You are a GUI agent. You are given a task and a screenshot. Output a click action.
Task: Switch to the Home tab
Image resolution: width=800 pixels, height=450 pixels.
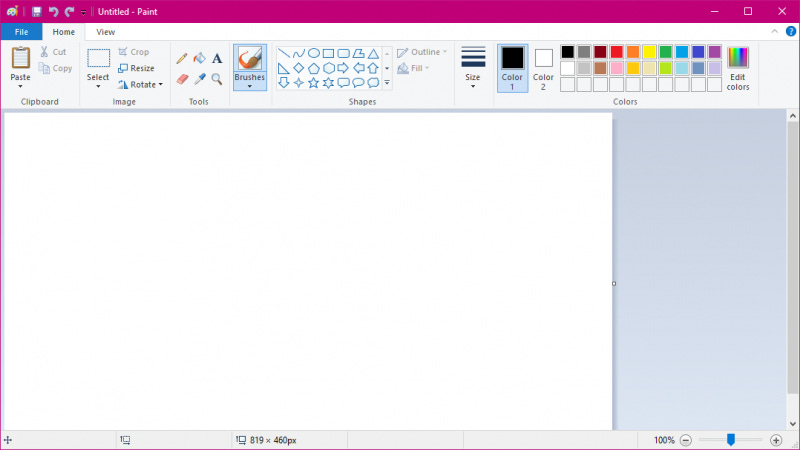[64, 32]
